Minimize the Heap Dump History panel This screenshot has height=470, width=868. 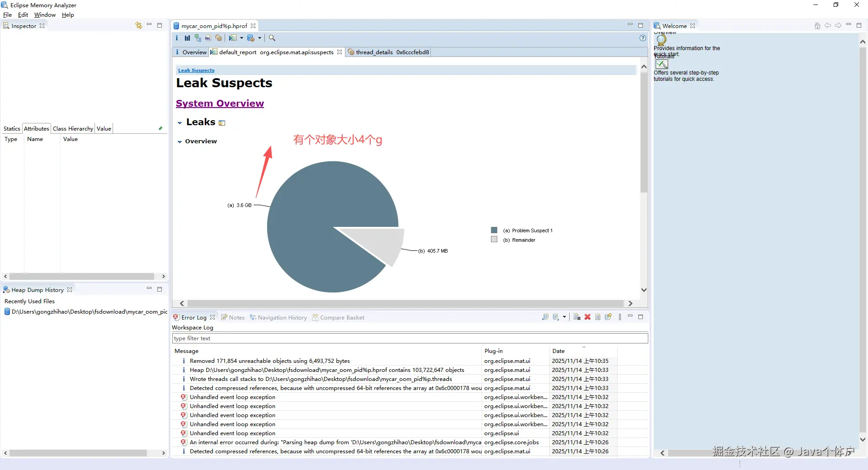pos(149,288)
